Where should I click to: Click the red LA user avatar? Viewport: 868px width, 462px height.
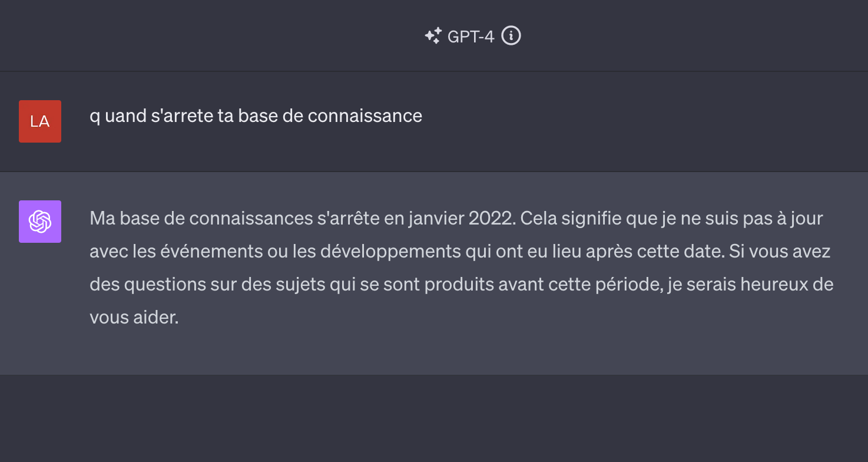40,121
